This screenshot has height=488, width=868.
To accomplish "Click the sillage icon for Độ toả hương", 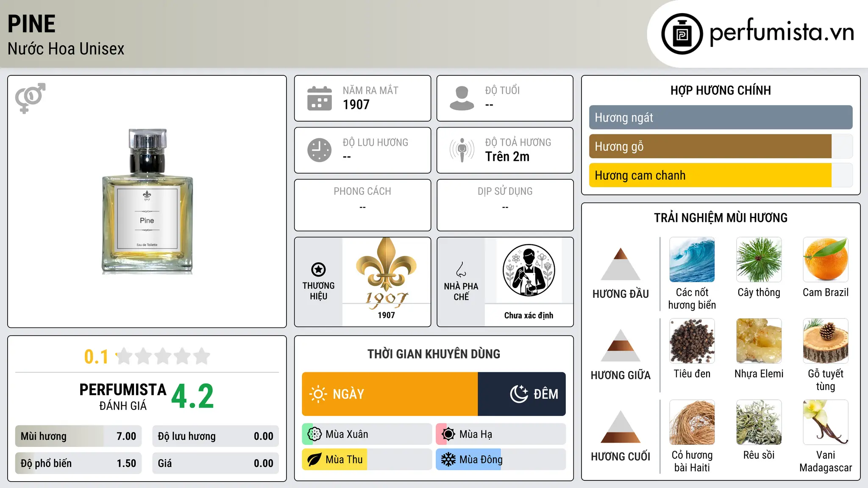I will (x=462, y=150).
